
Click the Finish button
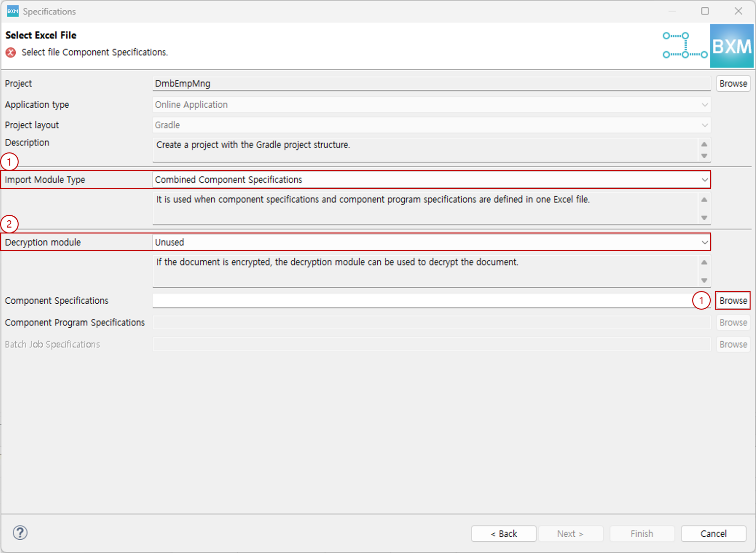[x=642, y=533]
